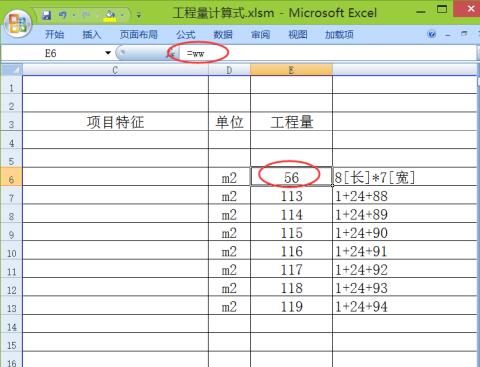Image resolution: width=480 pixels, height=367 pixels.
Task: Select column C header
Action: 115,70
